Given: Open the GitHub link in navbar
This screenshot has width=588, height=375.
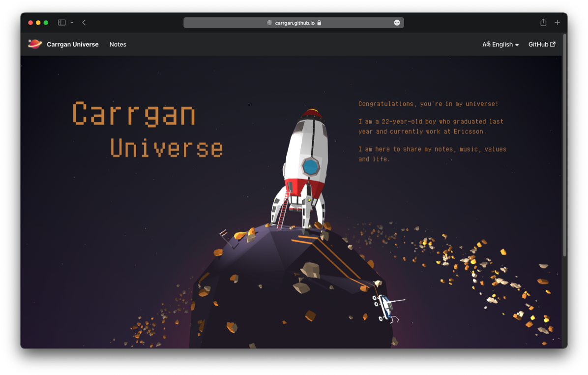Looking at the screenshot, I should point(538,44).
